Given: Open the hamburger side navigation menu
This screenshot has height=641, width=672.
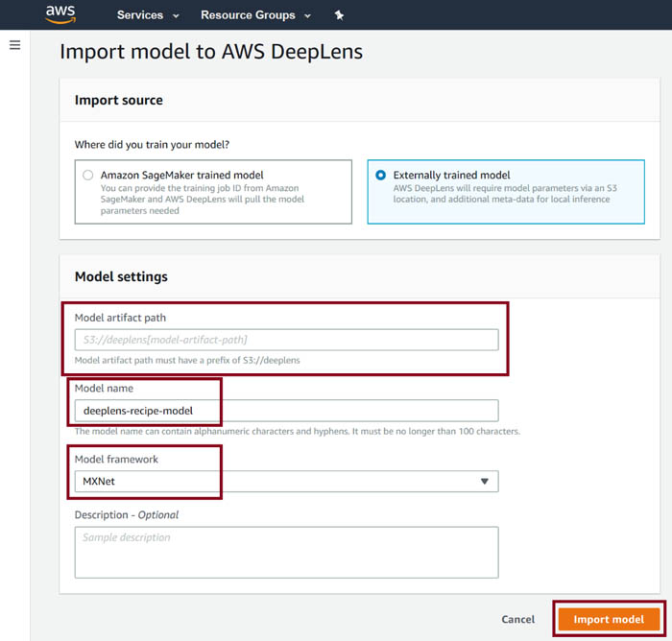Looking at the screenshot, I should coord(15,45).
